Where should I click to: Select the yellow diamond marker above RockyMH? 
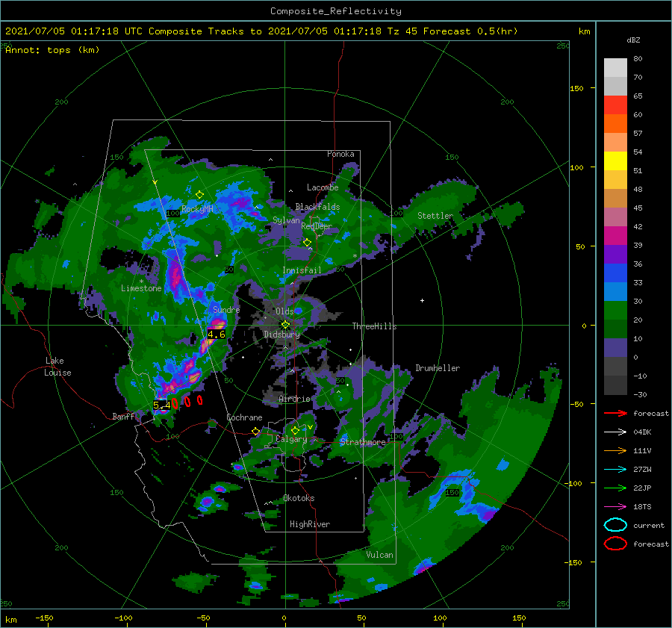(x=199, y=195)
